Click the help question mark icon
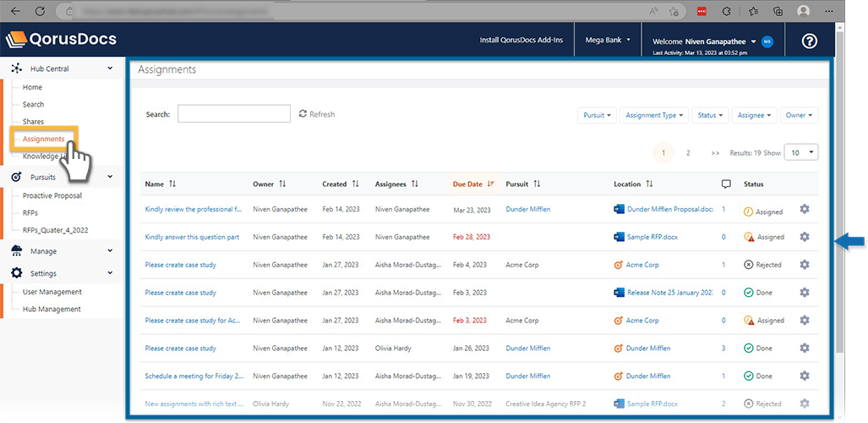868x423 pixels. [x=809, y=41]
